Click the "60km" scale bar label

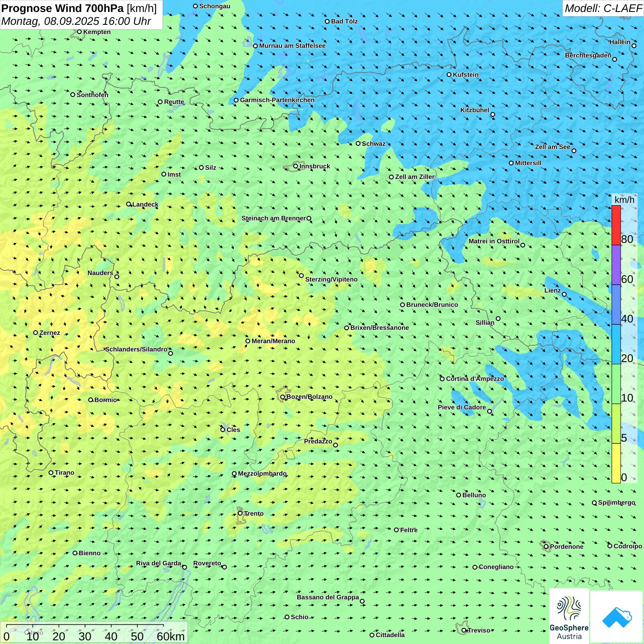point(171,636)
